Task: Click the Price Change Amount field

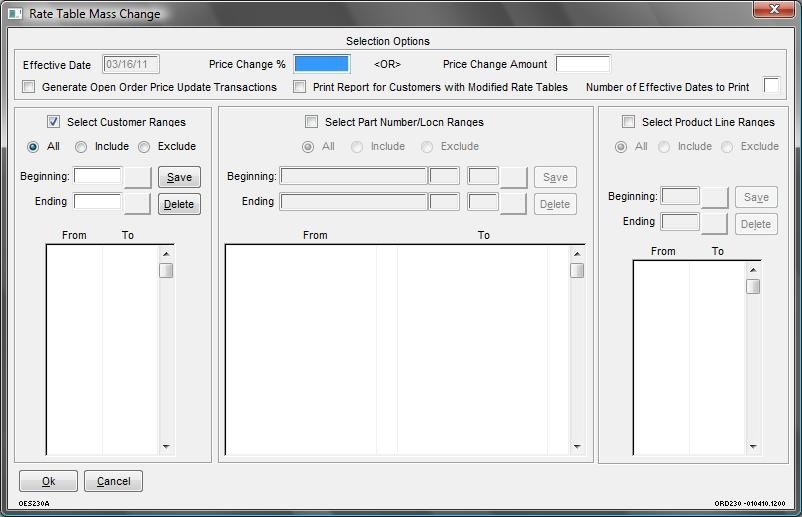Action: 583,64
